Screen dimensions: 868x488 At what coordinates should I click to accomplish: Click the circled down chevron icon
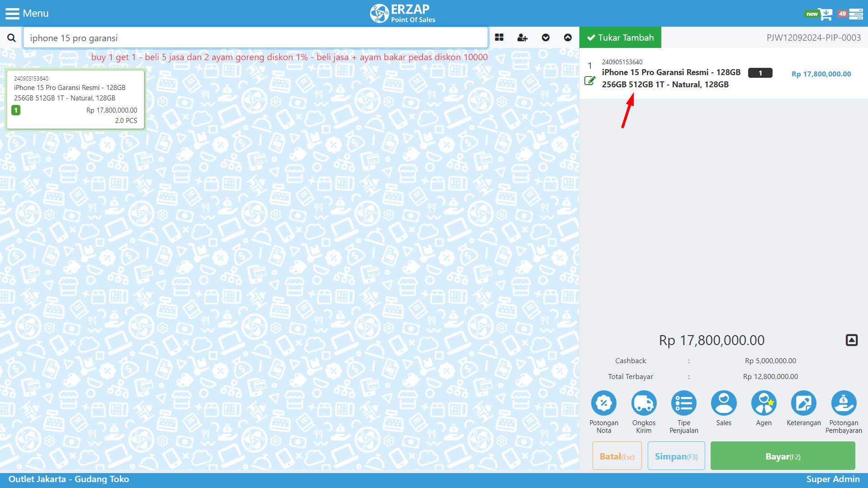tap(545, 38)
